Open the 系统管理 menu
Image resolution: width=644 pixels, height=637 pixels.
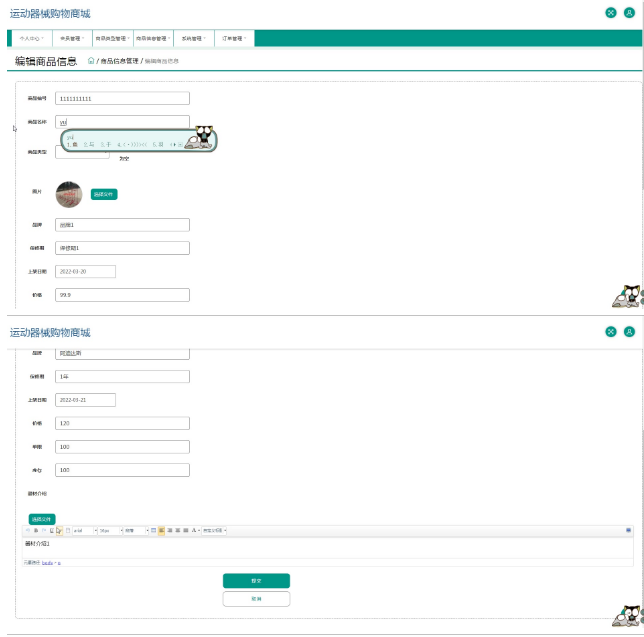(x=193, y=38)
